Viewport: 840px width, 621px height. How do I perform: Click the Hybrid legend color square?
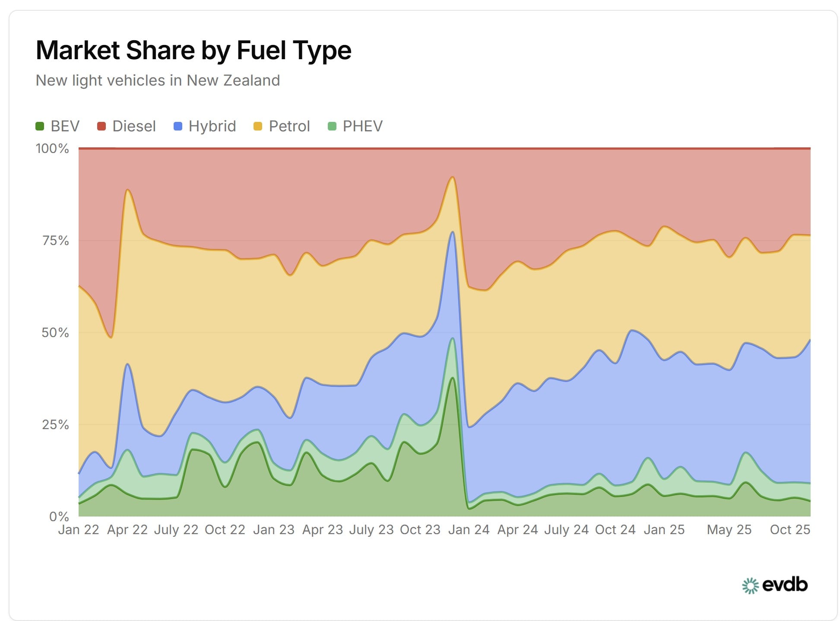point(178,126)
